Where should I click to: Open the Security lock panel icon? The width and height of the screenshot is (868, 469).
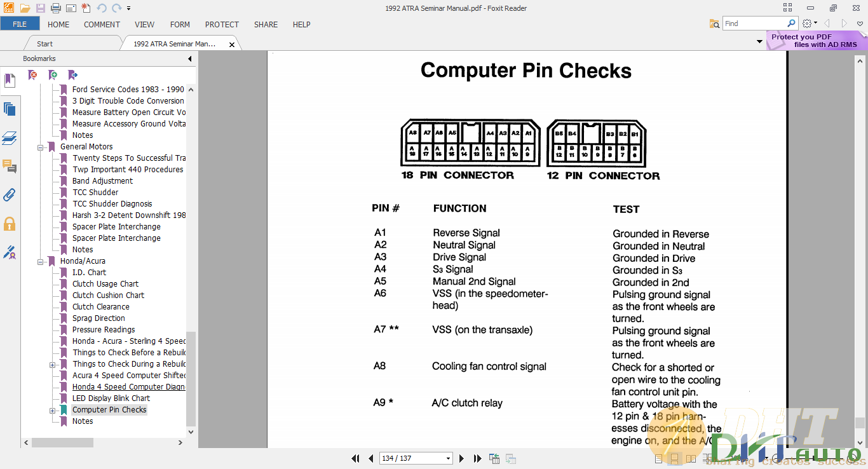point(10,224)
